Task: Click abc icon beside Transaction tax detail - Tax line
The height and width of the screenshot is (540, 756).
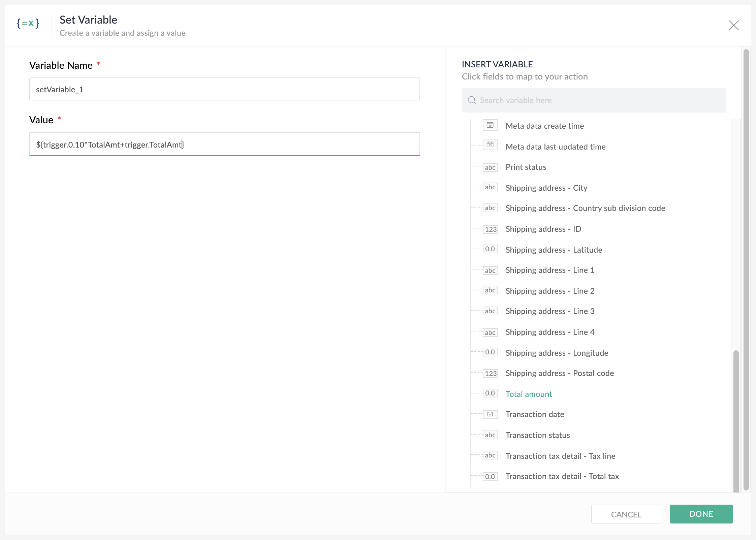Action: point(490,455)
